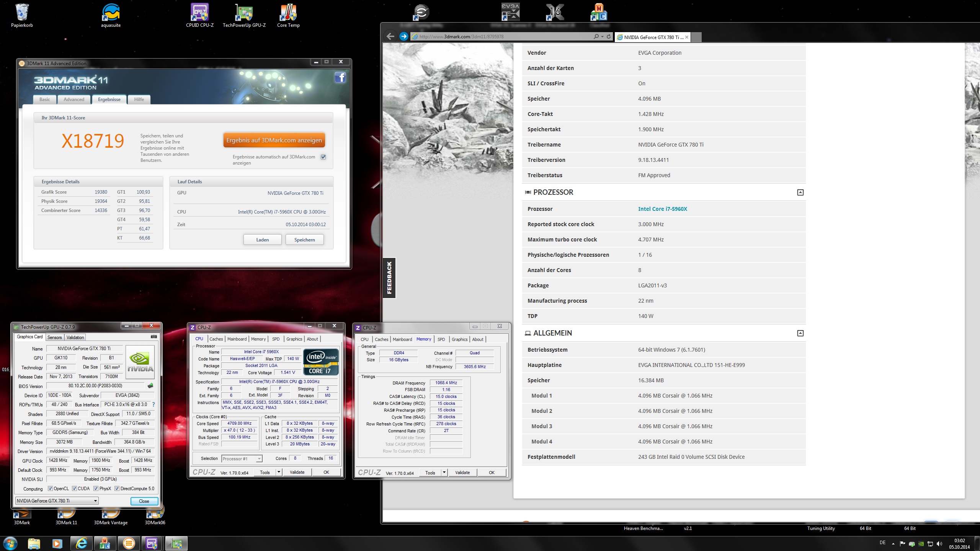The width and height of the screenshot is (980, 551).
Task: Click the Speichern button
Action: tap(305, 240)
